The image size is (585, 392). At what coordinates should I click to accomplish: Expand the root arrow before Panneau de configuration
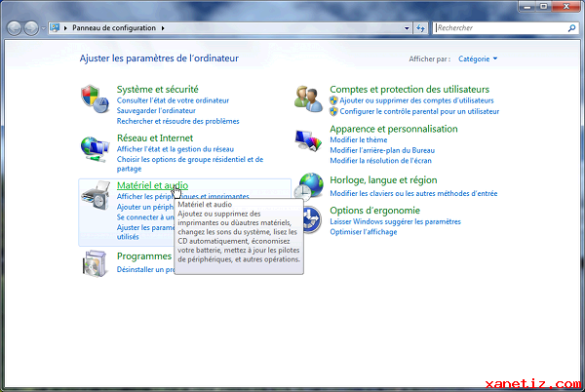click(65, 28)
